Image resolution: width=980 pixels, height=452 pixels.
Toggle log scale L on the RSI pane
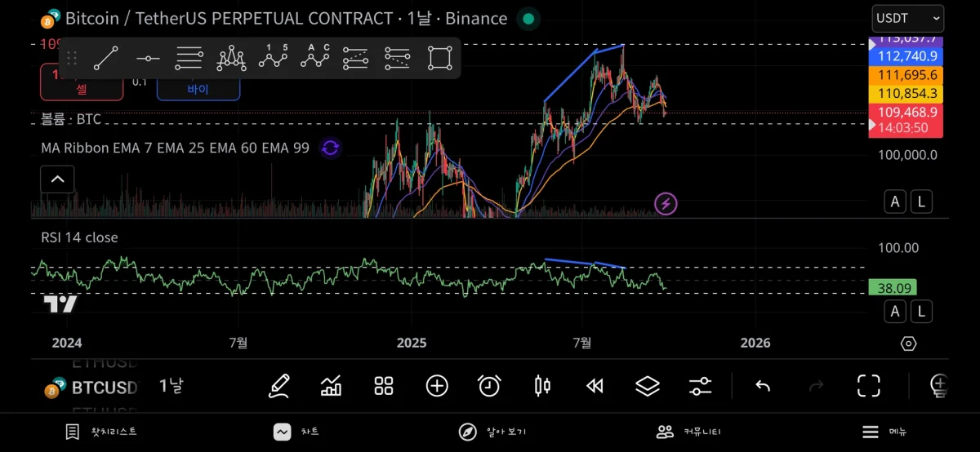[922, 311]
